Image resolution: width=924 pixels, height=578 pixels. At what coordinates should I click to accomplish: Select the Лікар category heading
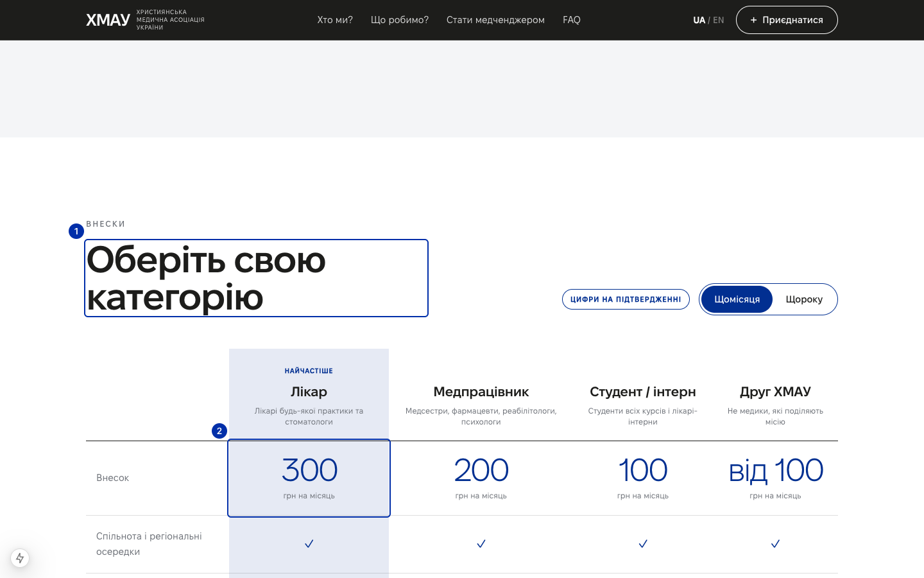pos(309,392)
